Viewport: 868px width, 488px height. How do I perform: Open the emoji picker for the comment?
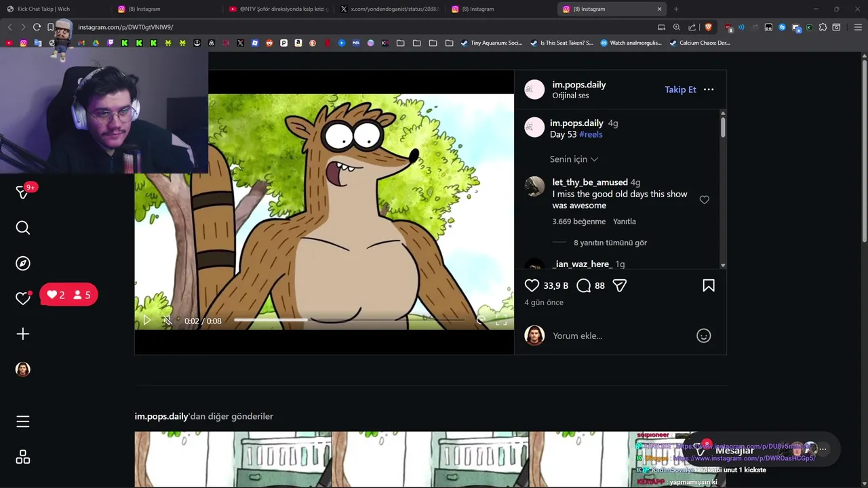click(x=704, y=335)
